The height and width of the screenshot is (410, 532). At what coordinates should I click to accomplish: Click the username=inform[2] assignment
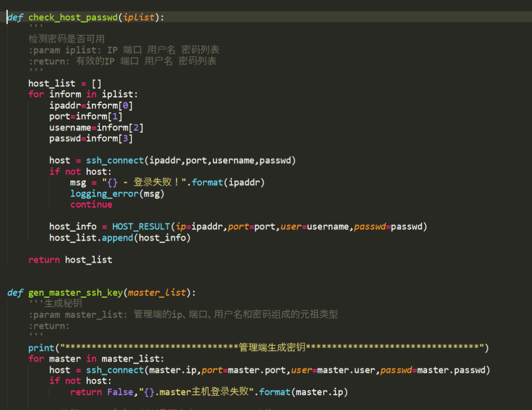pos(96,127)
